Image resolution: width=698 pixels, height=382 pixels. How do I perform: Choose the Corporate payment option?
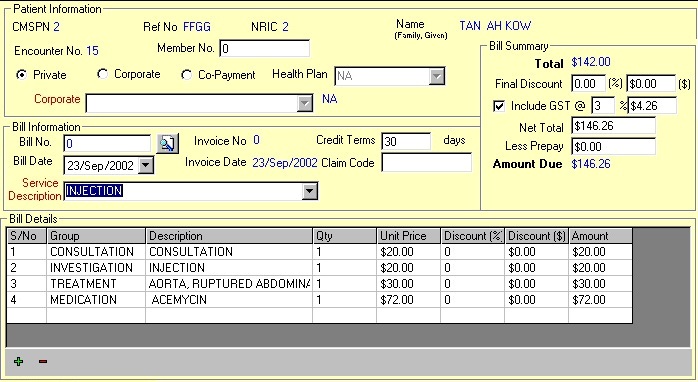pyautogui.click(x=102, y=74)
